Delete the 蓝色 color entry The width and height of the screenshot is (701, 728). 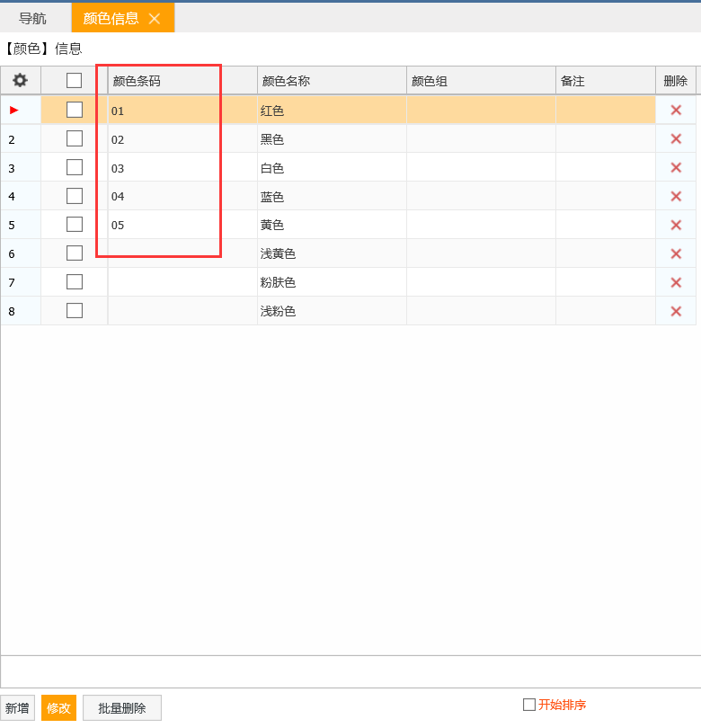tap(676, 196)
